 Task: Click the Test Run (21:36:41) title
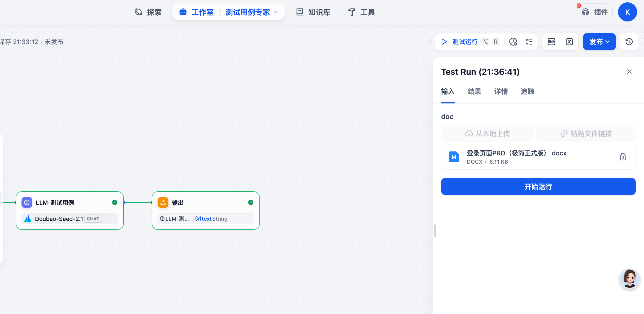click(x=480, y=72)
